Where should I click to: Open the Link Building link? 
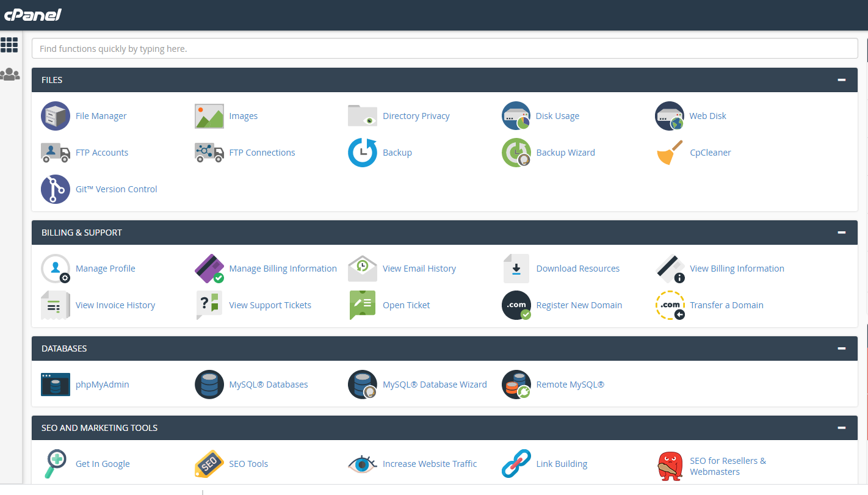click(x=562, y=464)
